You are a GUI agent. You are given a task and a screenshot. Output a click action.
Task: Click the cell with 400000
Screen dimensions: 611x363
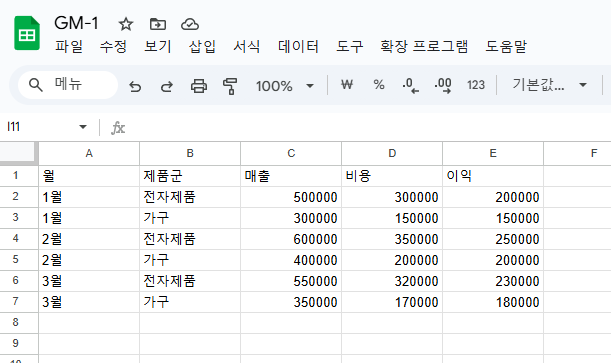pos(291,260)
